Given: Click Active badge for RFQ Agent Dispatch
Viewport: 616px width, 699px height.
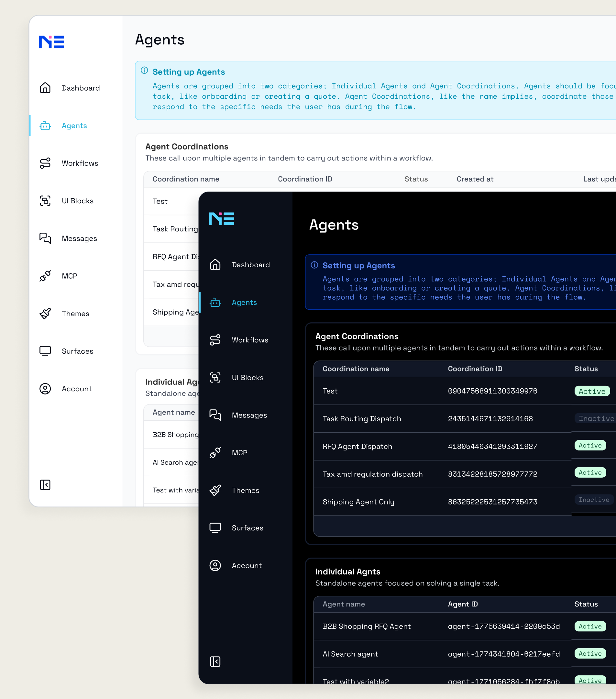Looking at the screenshot, I should pos(590,445).
